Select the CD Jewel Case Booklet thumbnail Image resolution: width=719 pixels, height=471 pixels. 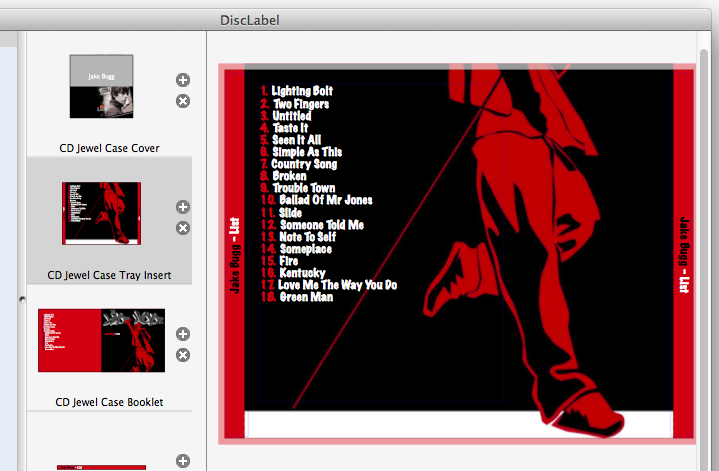click(x=101, y=340)
